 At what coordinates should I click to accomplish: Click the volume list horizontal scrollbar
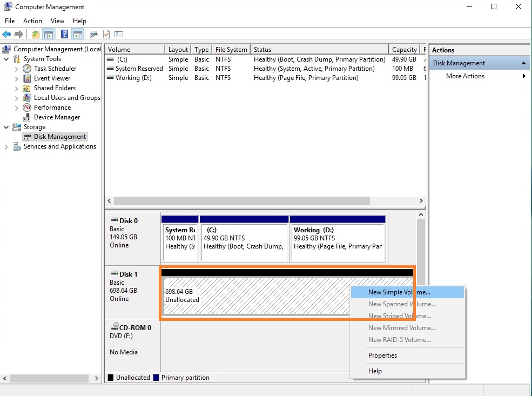(x=241, y=200)
